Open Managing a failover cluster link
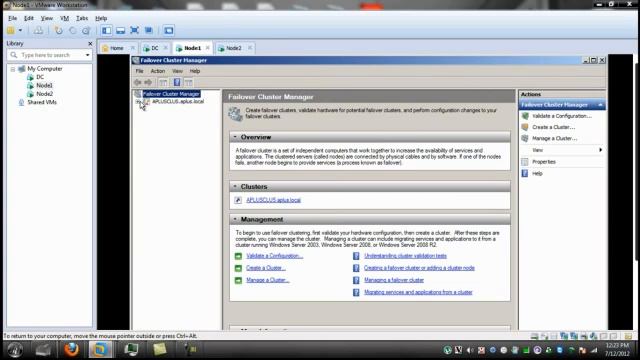 [x=394, y=280]
